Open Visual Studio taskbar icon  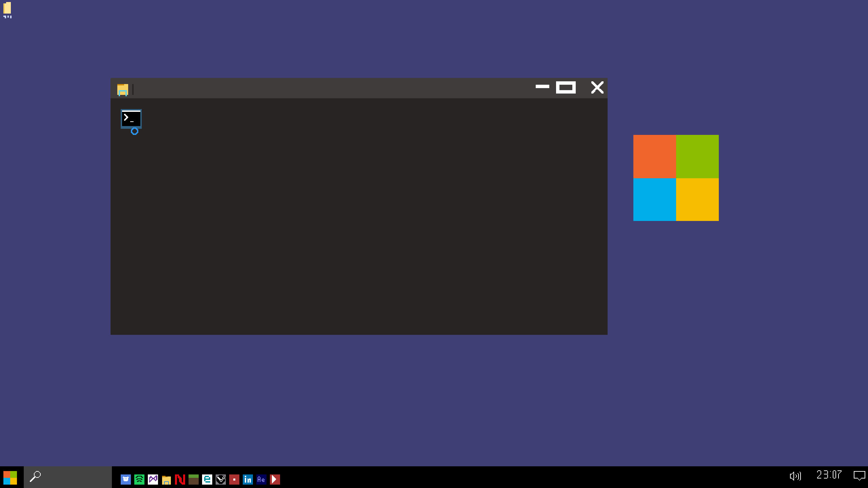[153, 479]
